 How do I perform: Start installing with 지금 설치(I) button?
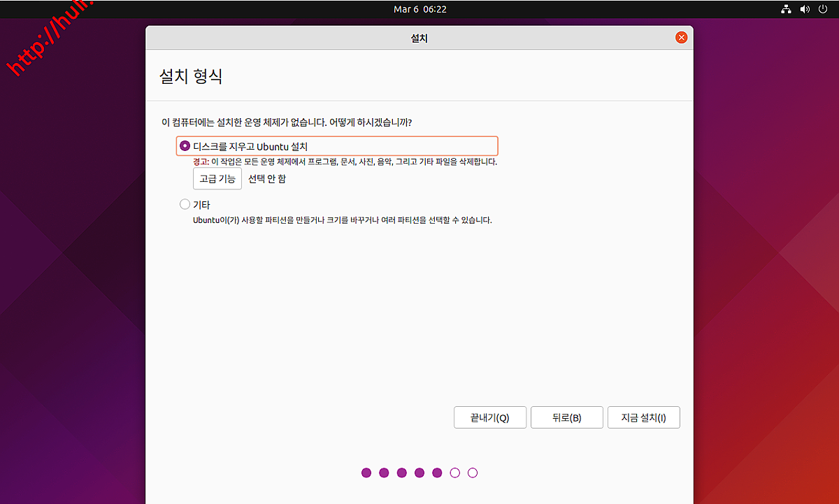644,418
